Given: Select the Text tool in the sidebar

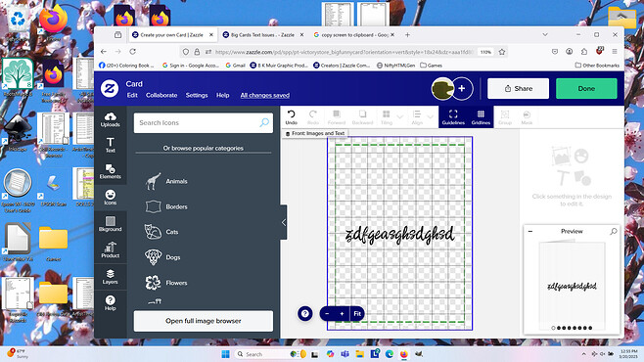Looking at the screenshot, I should pos(110,146).
